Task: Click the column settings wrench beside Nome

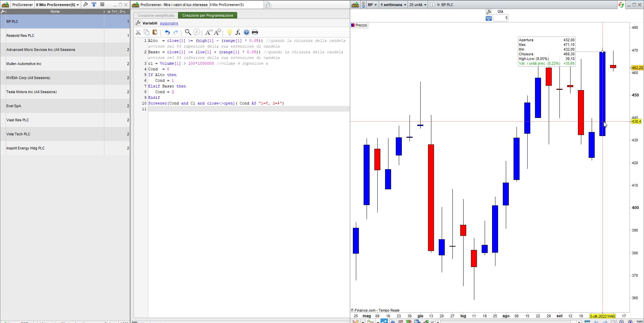Action: pos(3,12)
